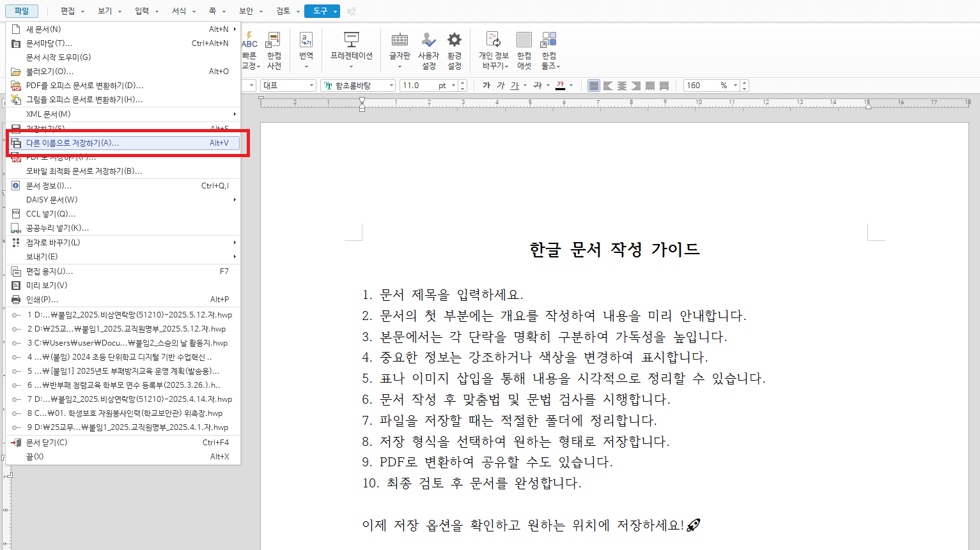Choose CCL 넣기 menu entry
Image resolution: width=980 pixels, height=550 pixels.
[x=123, y=214]
